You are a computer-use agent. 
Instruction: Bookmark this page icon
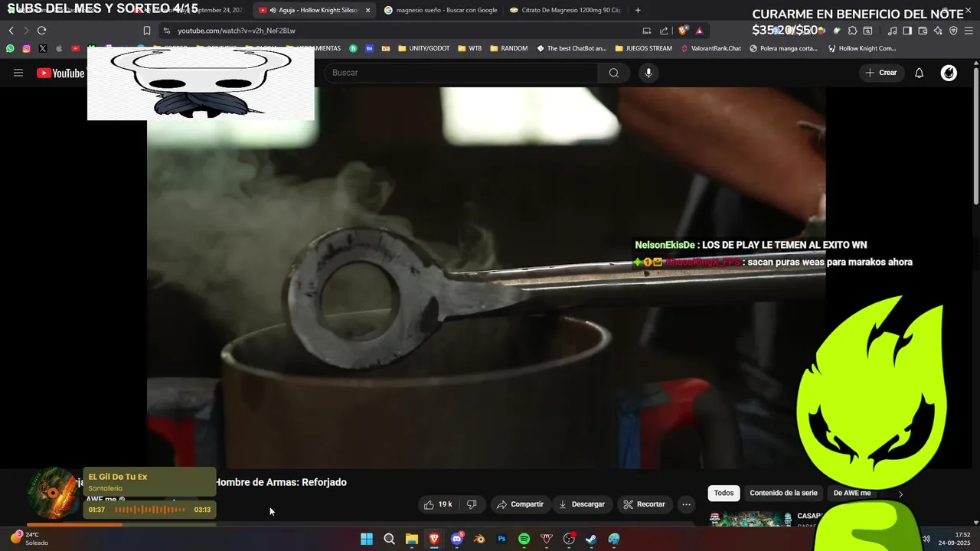tap(146, 31)
